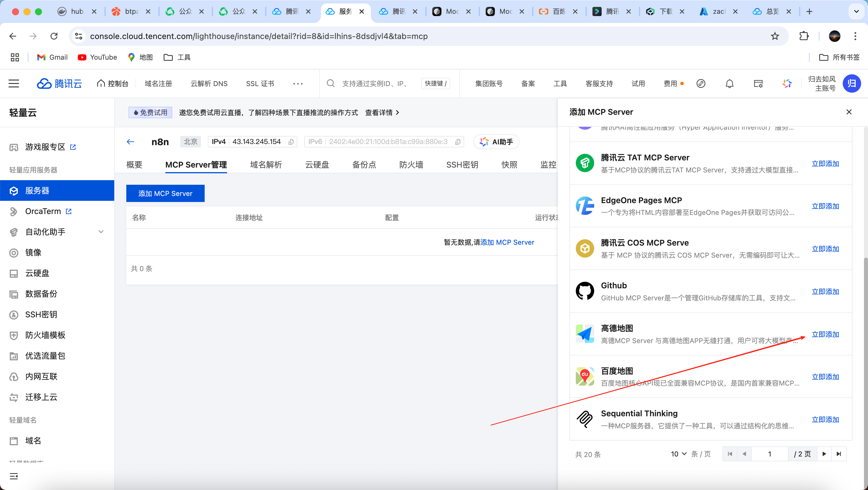This screenshot has width=868, height=490.
Task: Open 备案 menu
Action: [x=528, y=83]
